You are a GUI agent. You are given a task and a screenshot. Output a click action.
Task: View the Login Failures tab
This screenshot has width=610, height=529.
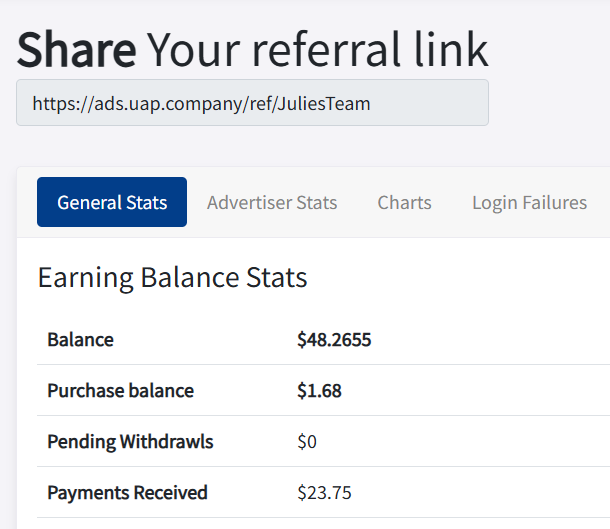[529, 203]
